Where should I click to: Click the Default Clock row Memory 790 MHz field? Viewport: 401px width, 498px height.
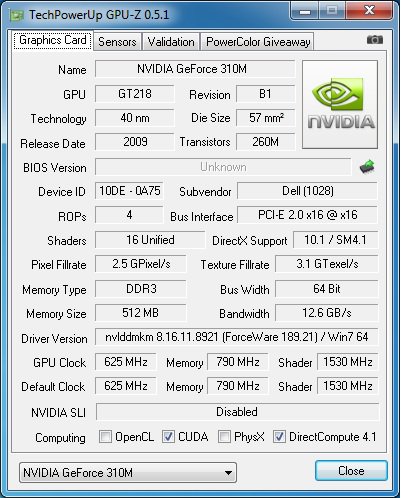238,386
